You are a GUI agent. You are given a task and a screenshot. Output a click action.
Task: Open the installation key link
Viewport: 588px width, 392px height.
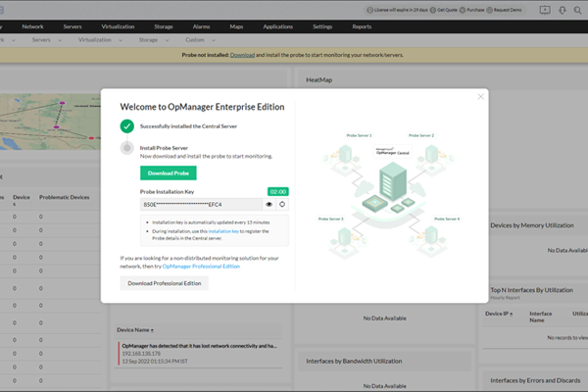click(223, 231)
